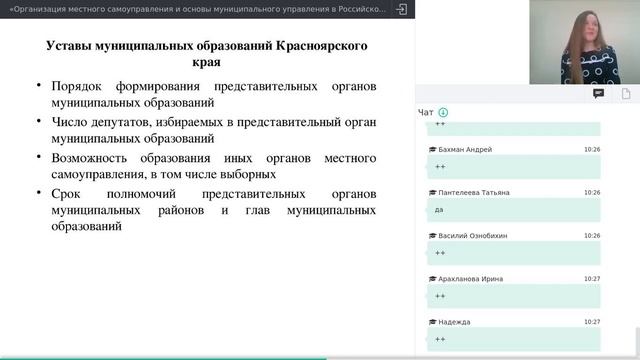Click graduation cap icon beside Бахман Андрей
640x360 pixels.
[433, 149]
